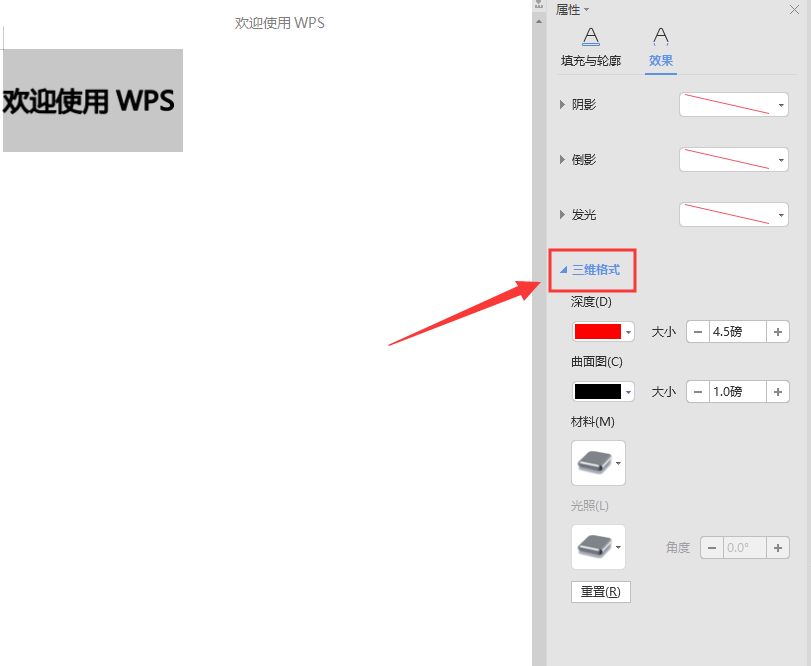Open the 倒影 preset dropdown
This screenshot has width=811, height=666.
pos(733,160)
